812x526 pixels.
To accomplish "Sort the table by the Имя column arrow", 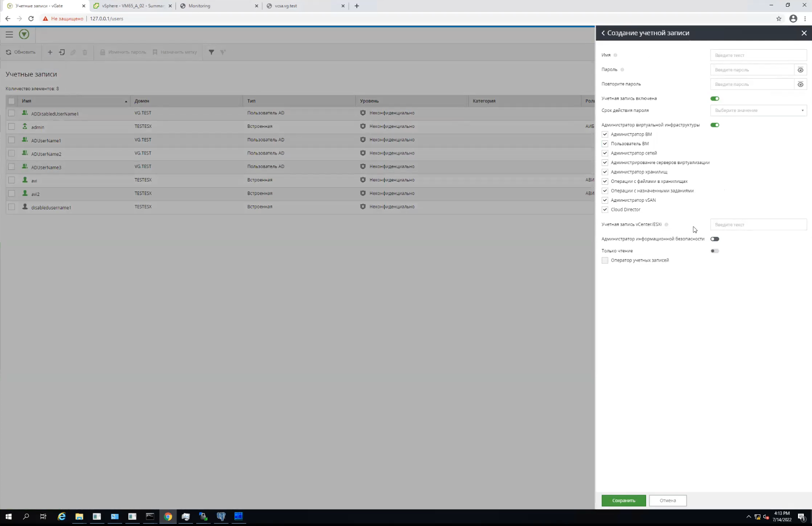I will (126, 101).
